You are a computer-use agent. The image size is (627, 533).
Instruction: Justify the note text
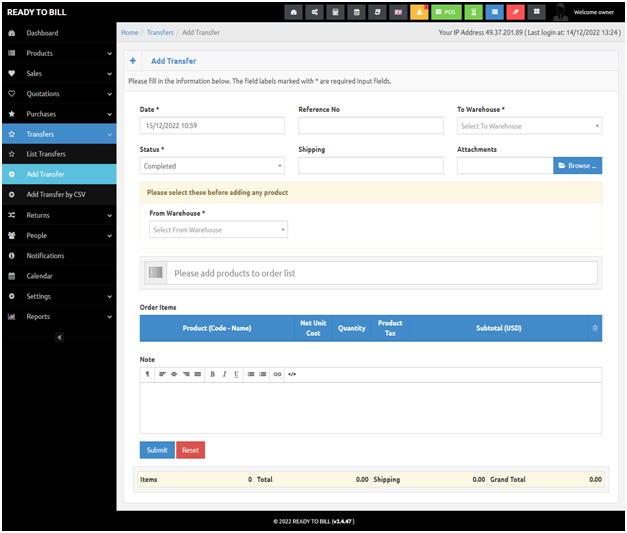(x=198, y=375)
